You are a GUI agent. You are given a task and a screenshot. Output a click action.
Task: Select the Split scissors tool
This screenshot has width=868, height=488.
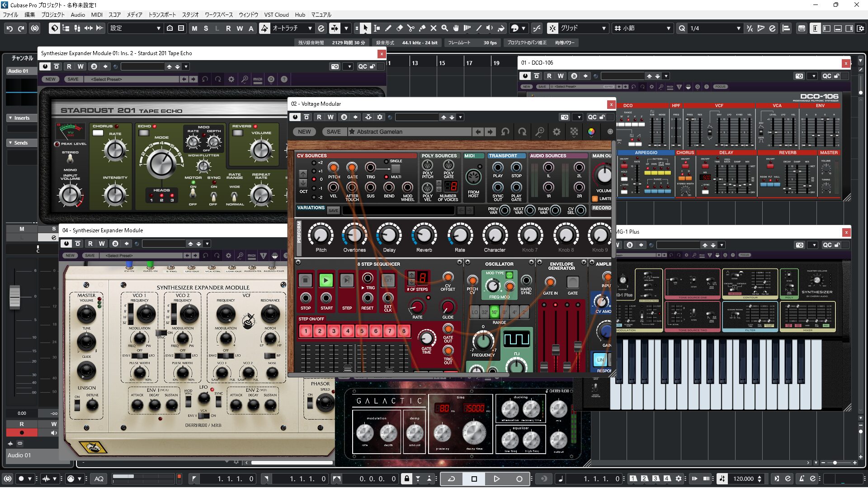coord(410,28)
